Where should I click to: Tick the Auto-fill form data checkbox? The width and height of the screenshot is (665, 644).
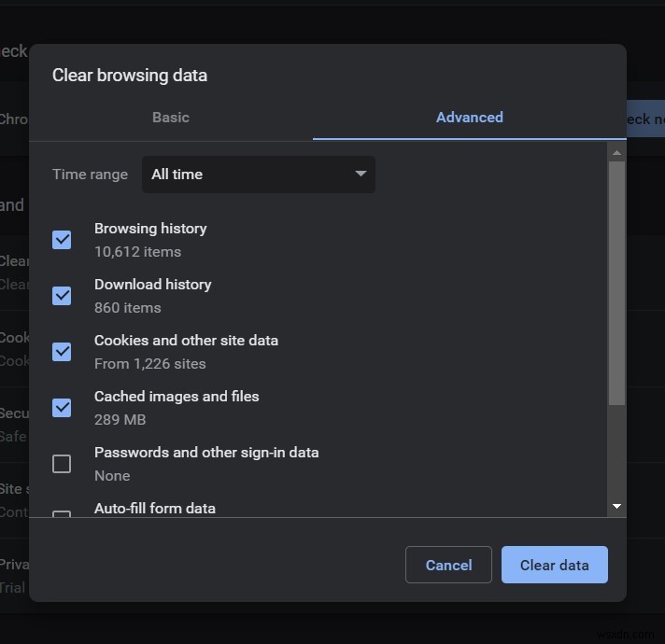62,513
